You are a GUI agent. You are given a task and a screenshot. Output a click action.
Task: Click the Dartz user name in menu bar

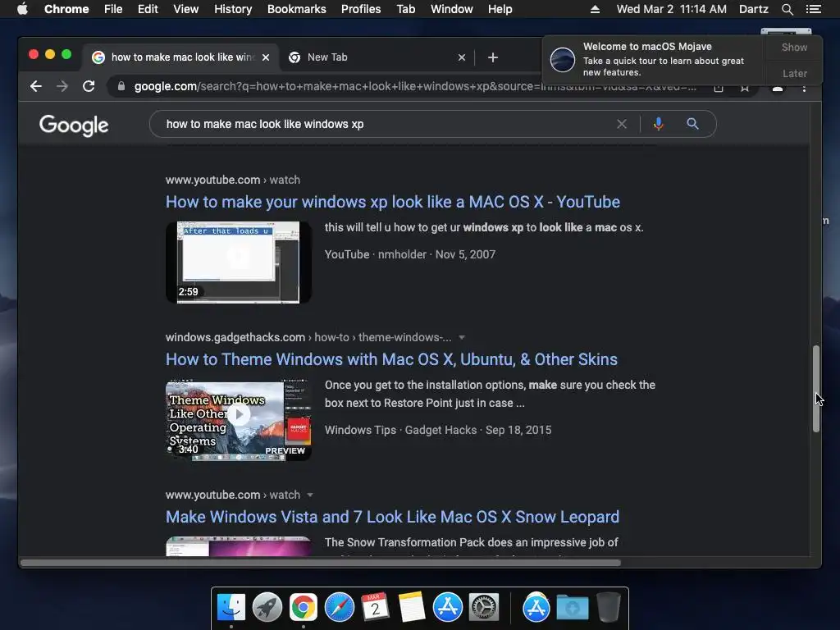753,9
